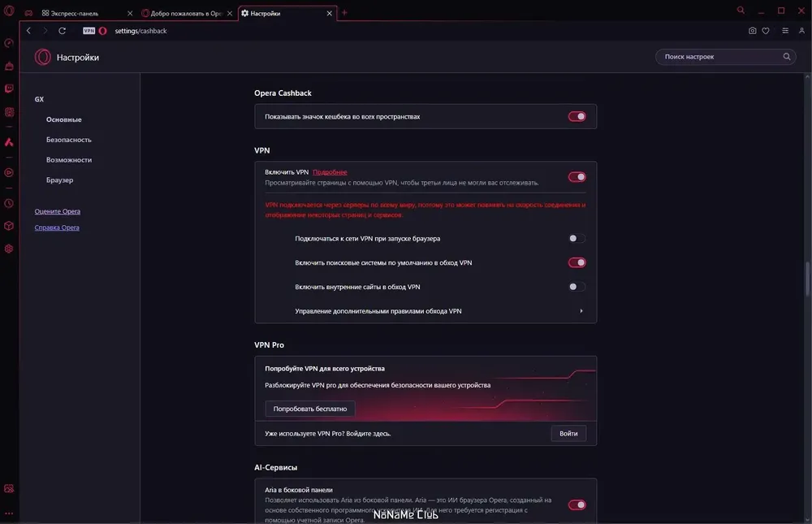Click the vertical page scrollbar thumb
The height and width of the screenshot is (524, 812).
(x=807, y=279)
